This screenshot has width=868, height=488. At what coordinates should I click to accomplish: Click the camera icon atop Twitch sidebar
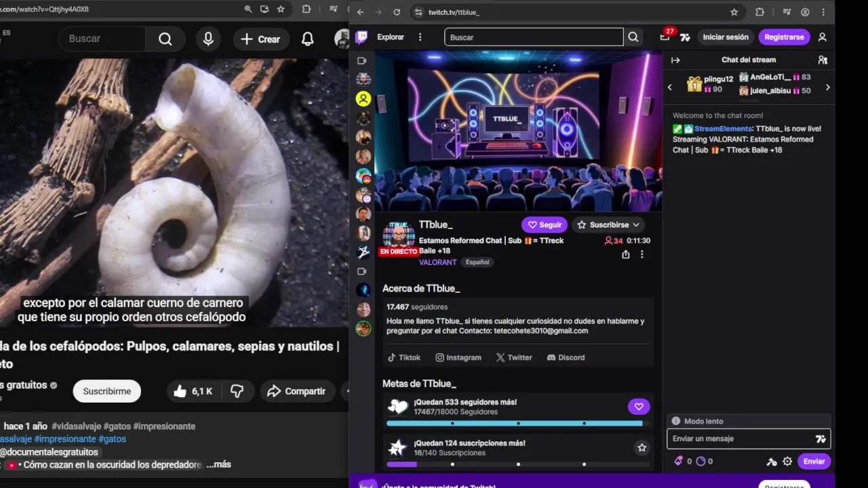(x=362, y=60)
